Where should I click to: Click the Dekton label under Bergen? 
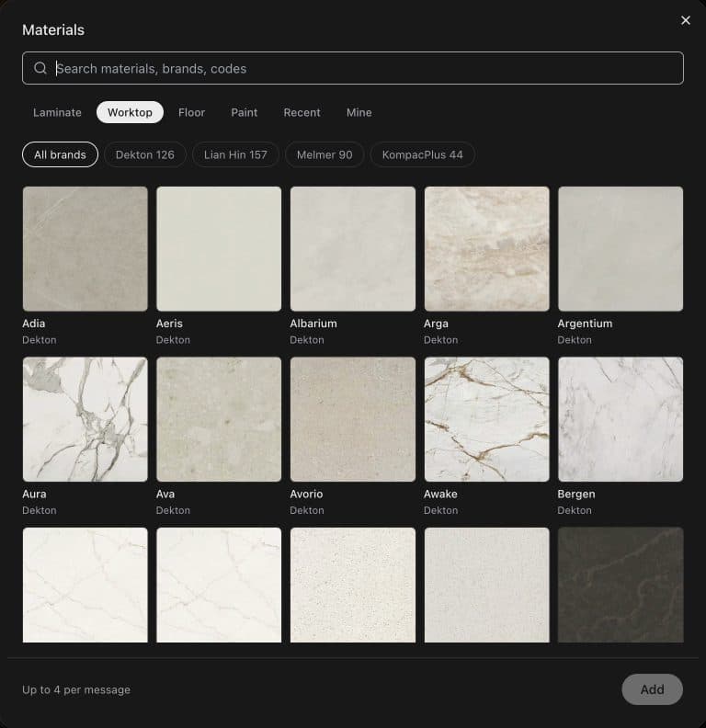coord(575,510)
